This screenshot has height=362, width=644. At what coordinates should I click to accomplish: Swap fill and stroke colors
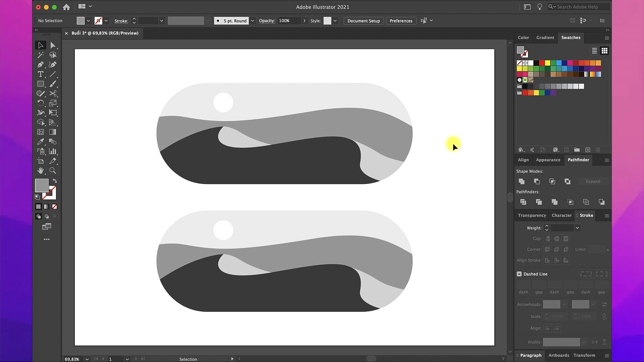pos(55,181)
